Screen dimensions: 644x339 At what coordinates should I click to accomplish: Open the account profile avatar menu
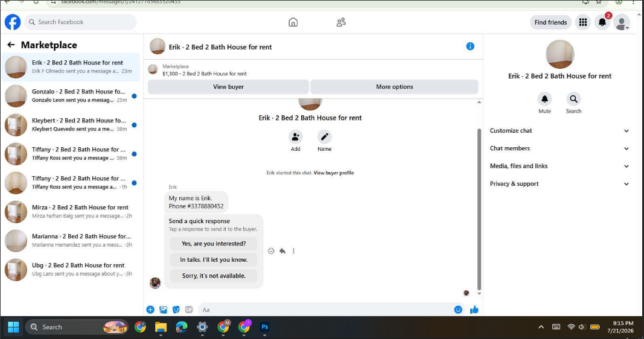pos(622,22)
